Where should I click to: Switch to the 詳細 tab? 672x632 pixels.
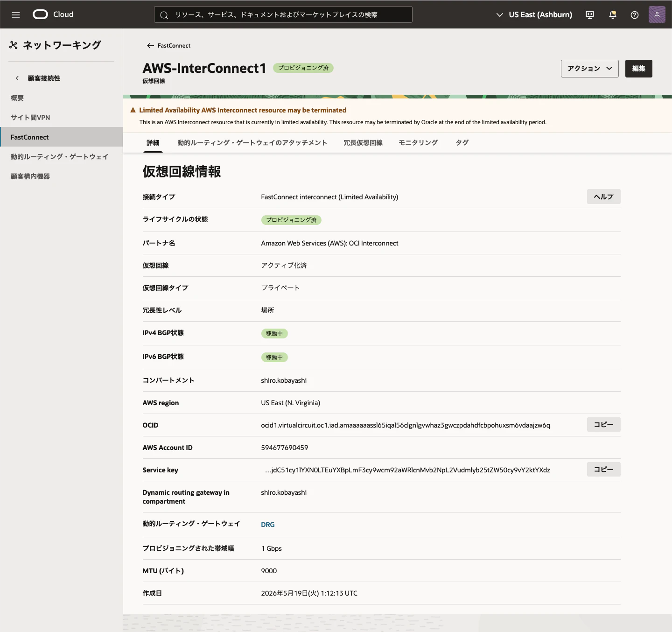(x=153, y=143)
